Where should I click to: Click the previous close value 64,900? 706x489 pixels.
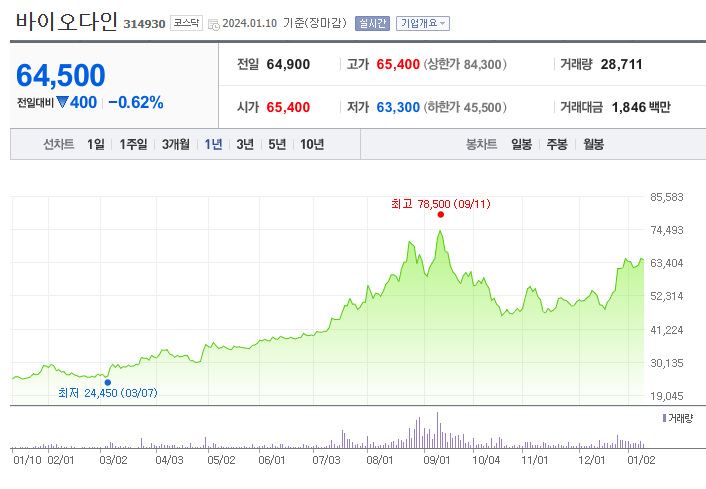[288, 64]
